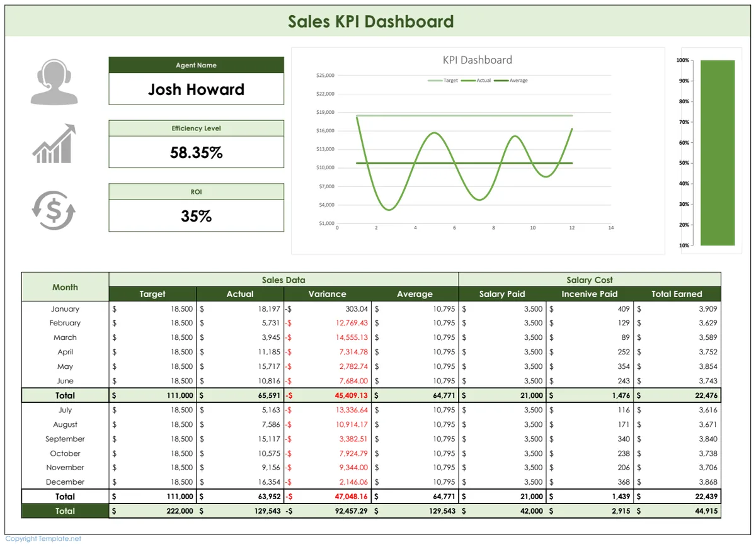Select first-half total actual 65,591

269,395
